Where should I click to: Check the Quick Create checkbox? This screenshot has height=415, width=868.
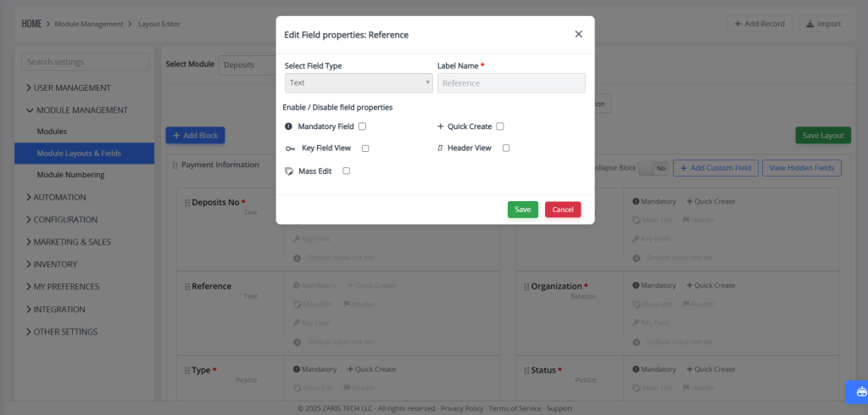point(500,126)
